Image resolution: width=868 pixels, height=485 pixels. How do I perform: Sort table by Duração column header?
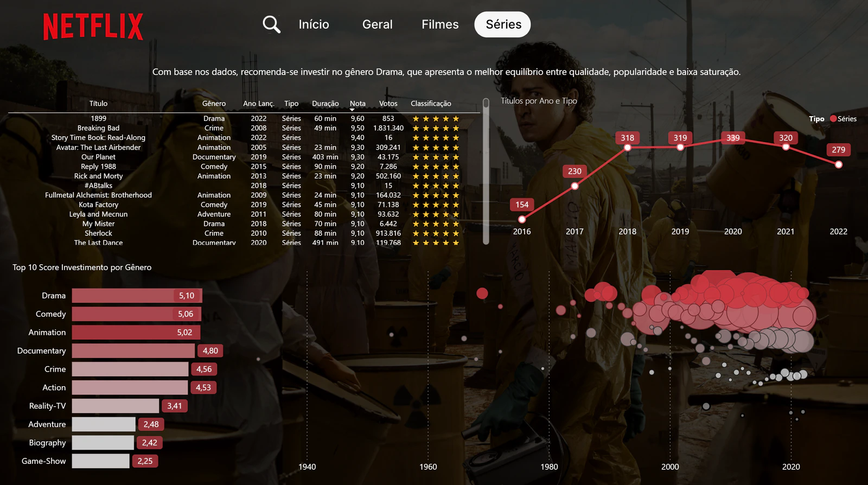tap(325, 104)
